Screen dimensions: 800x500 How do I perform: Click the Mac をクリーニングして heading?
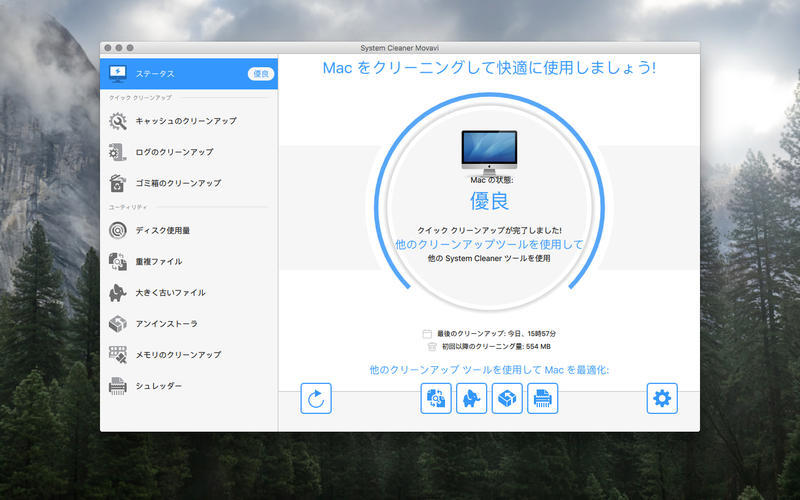coord(489,68)
